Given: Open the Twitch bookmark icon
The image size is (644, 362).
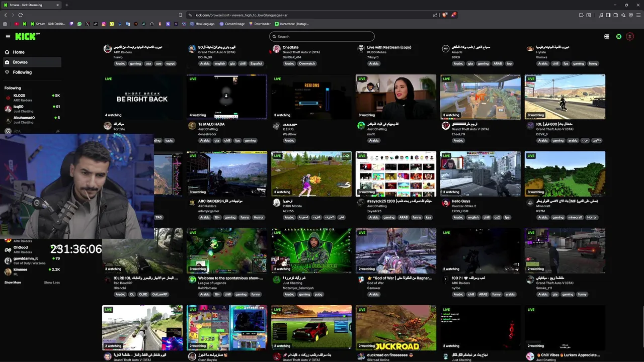Looking at the screenshot, I should pyautogui.click(x=71, y=24).
